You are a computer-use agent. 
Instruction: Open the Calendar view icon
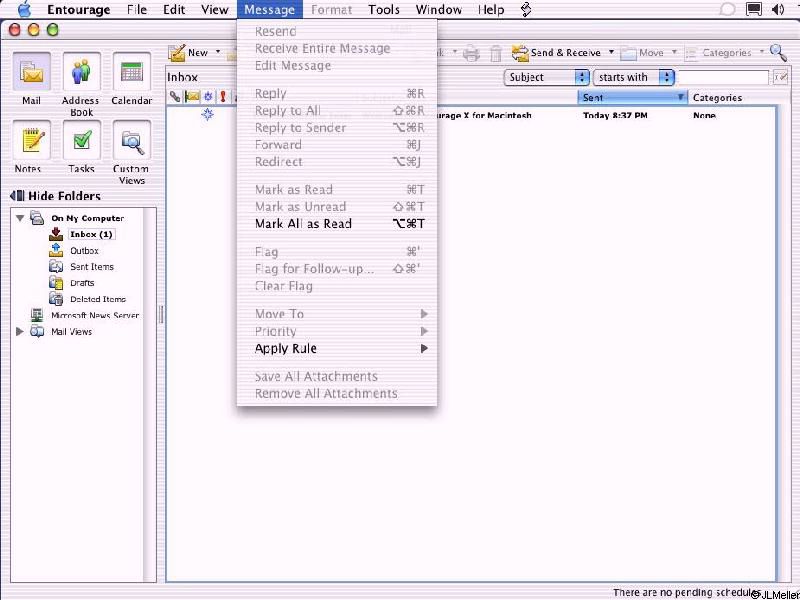pyautogui.click(x=132, y=72)
